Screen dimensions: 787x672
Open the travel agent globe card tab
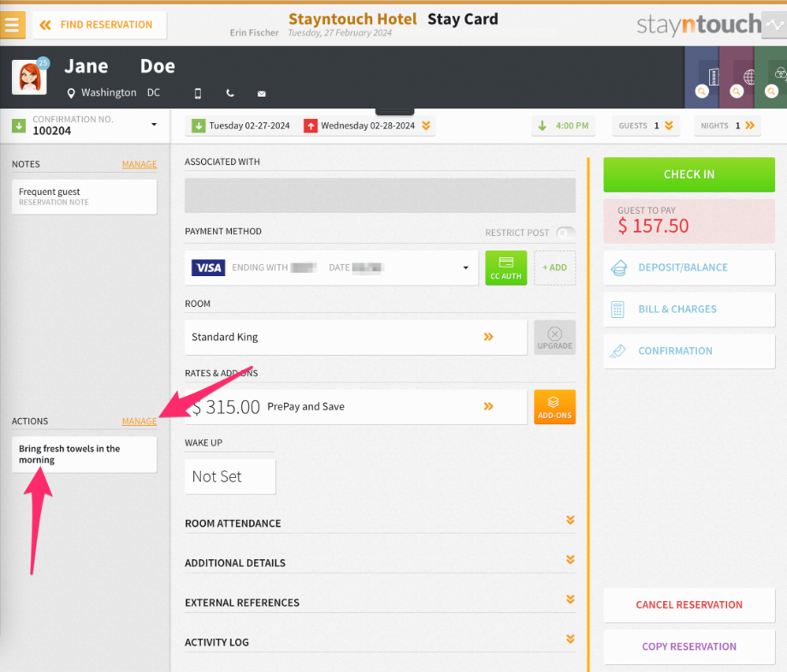coord(737,77)
